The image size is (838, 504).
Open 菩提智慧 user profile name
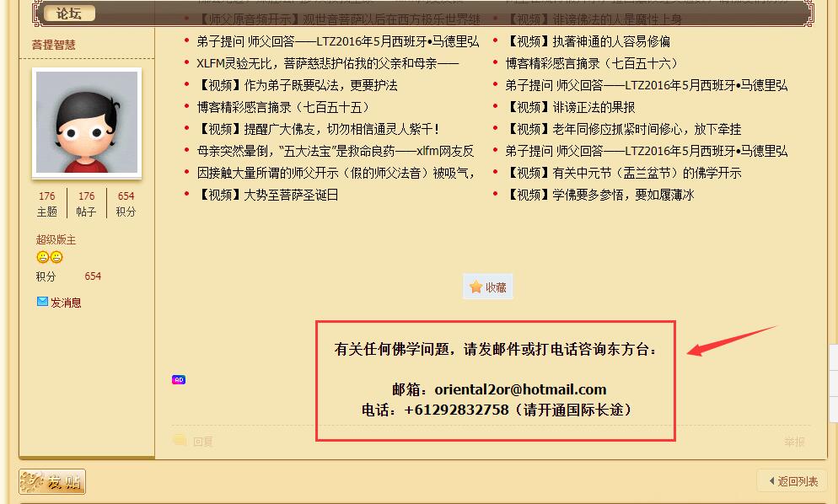[x=53, y=45]
